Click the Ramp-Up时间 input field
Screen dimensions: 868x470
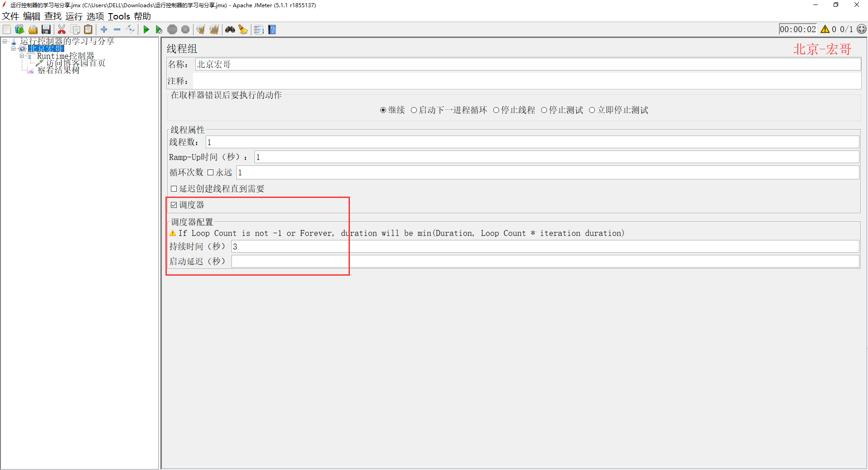click(x=557, y=157)
